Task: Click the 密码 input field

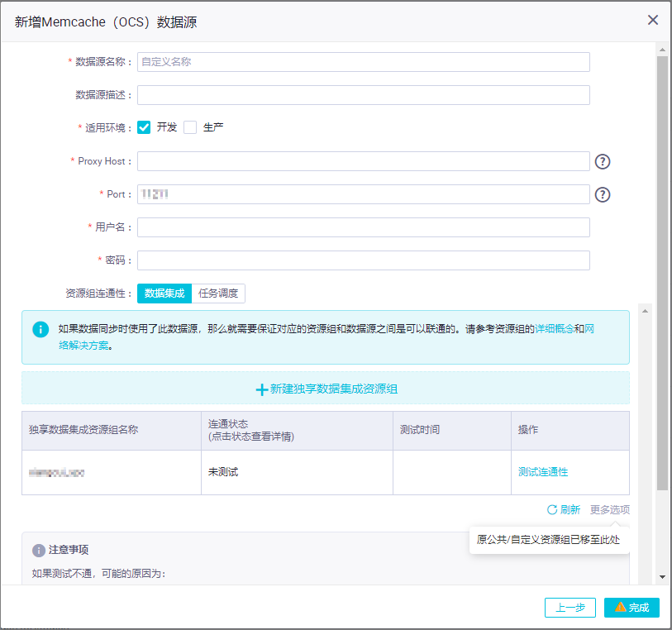Action: [x=364, y=260]
